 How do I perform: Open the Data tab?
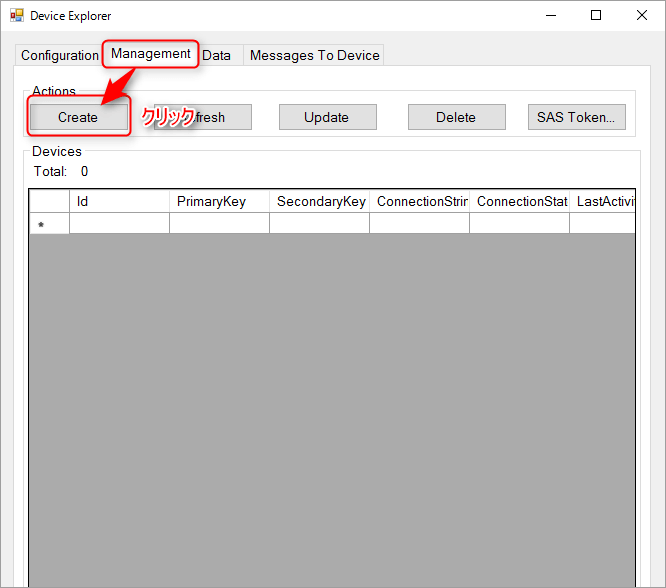point(216,56)
